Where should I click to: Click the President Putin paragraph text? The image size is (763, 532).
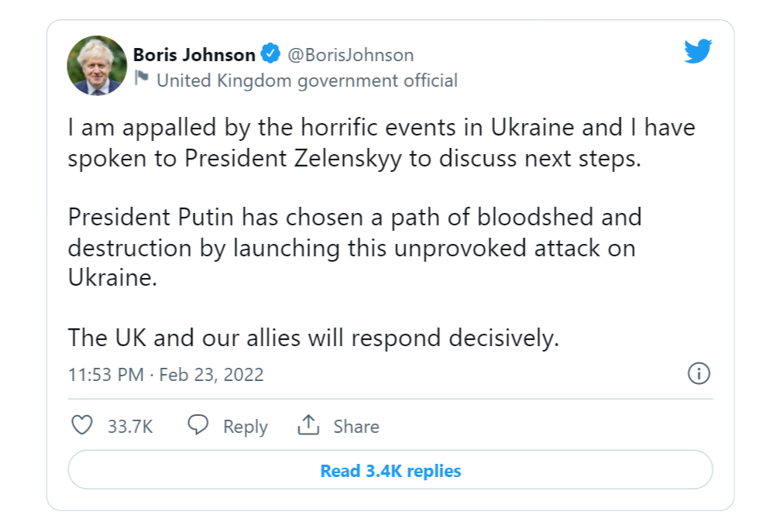[355, 248]
